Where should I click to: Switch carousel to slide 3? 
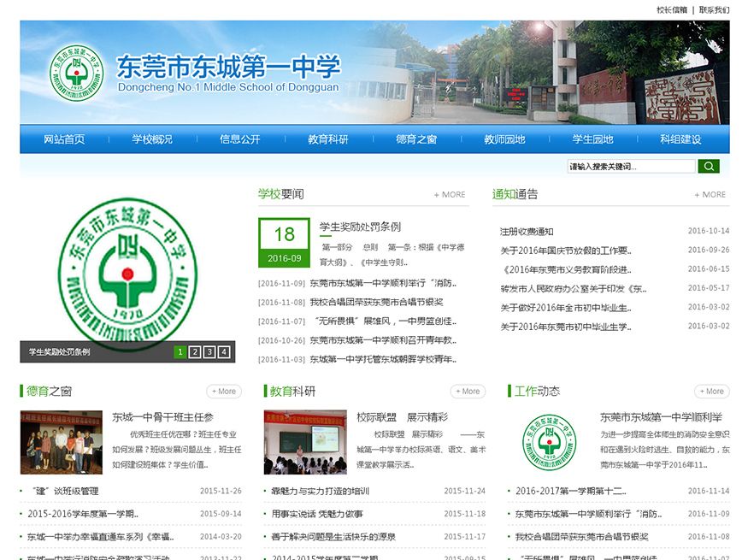(209, 352)
